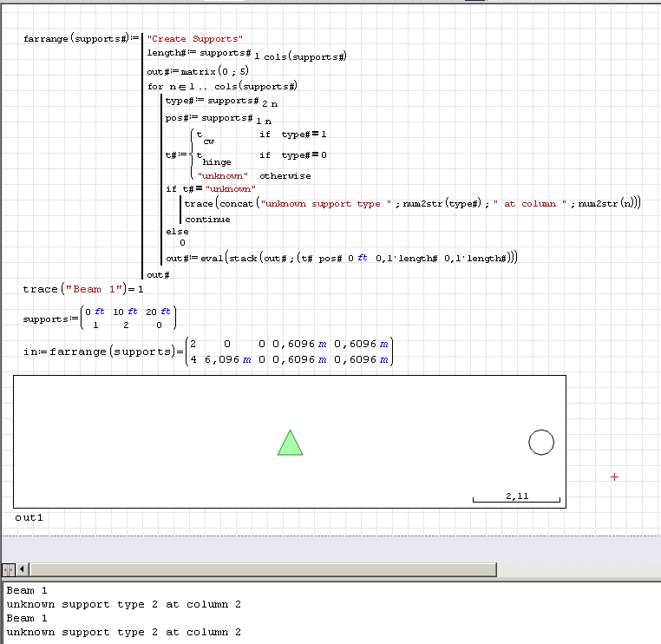
Task: Click the 2,11 scale bar in the plot
Action: (x=516, y=498)
